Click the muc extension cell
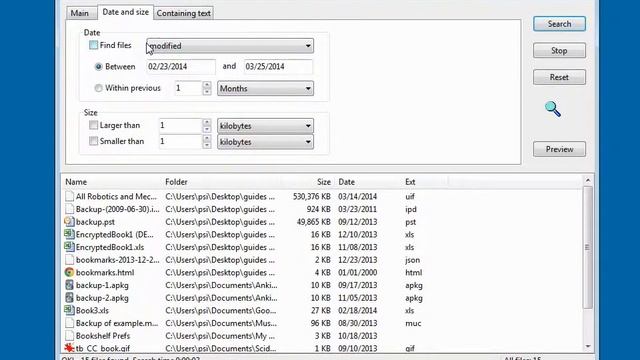 (x=413, y=323)
